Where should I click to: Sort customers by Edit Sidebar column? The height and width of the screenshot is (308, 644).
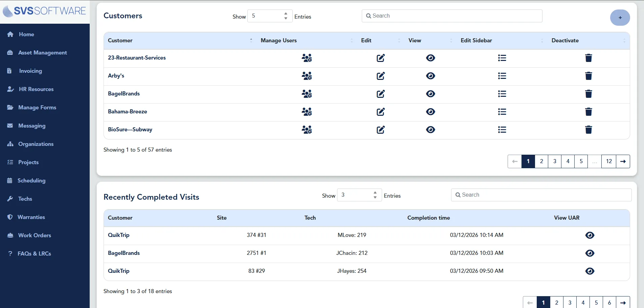pyautogui.click(x=502, y=41)
